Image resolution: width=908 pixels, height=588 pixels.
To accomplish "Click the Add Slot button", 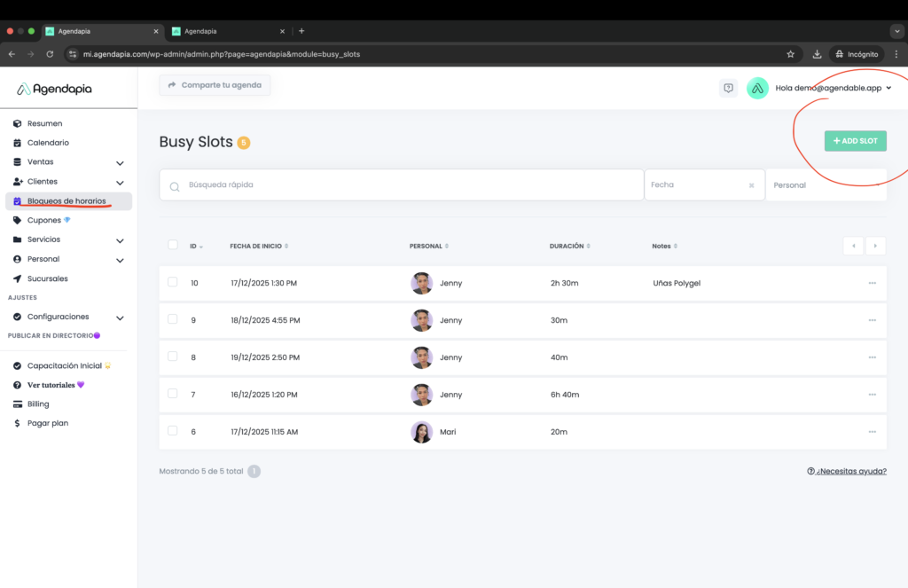I will pyautogui.click(x=855, y=141).
